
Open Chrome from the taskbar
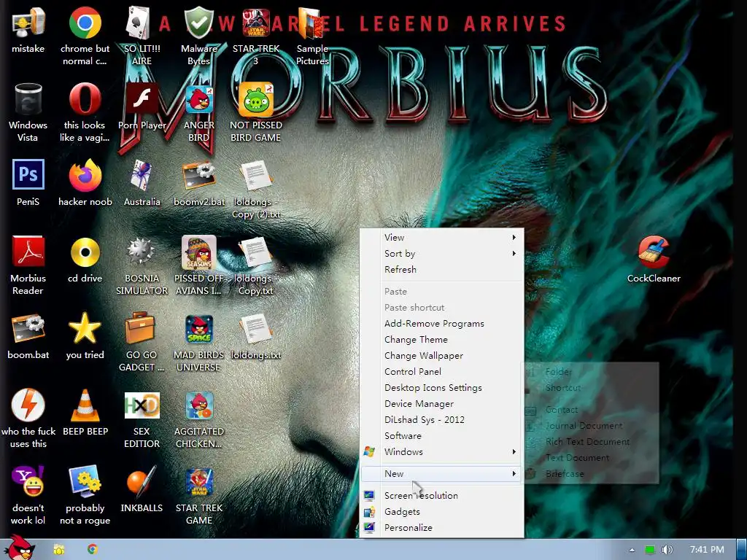tap(93, 550)
